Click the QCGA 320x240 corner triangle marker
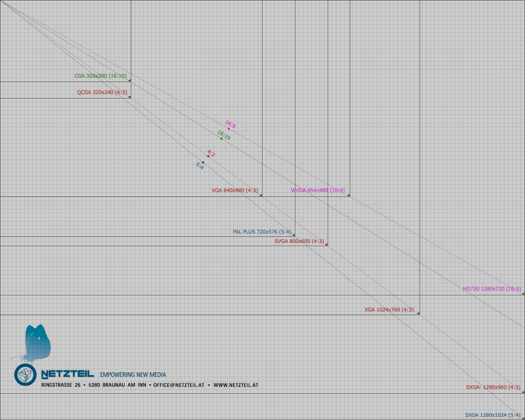 (130, 97)
